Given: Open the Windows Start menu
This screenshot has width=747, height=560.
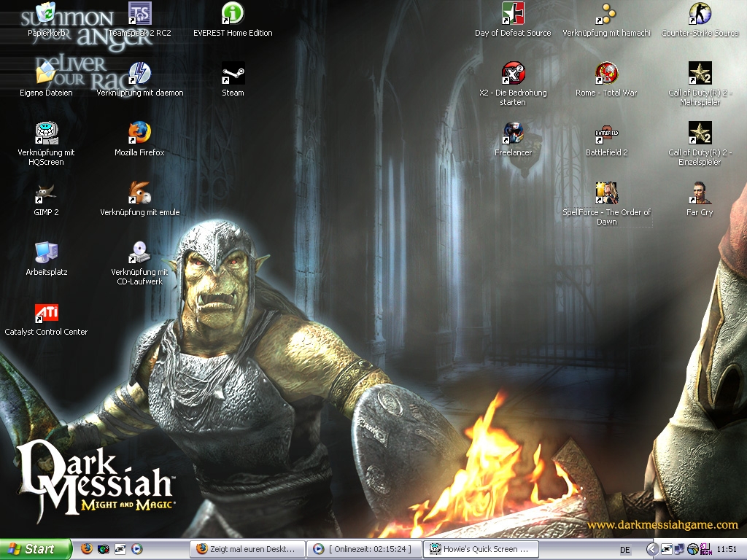Looking at the screenshot, I should (35, 549).
